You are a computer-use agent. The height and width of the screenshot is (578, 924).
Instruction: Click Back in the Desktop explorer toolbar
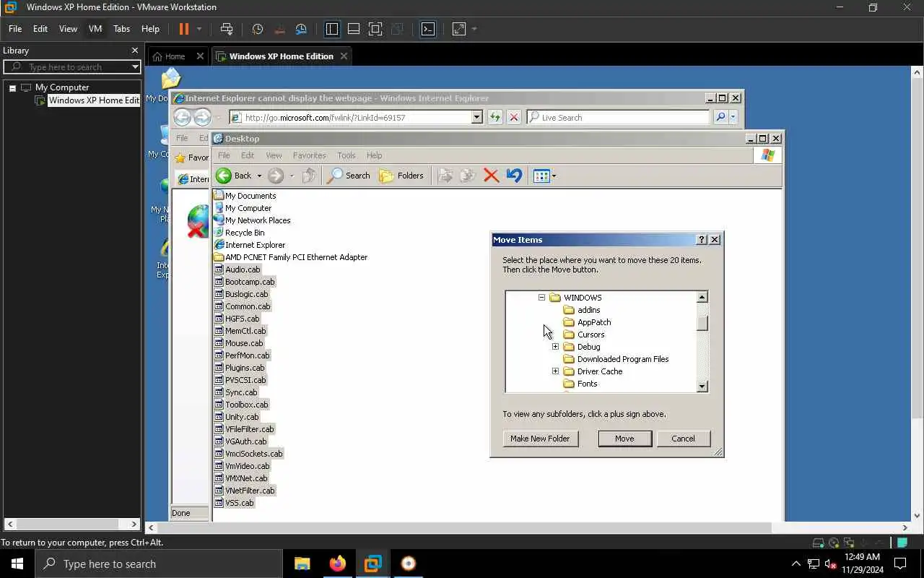(234, 176)
